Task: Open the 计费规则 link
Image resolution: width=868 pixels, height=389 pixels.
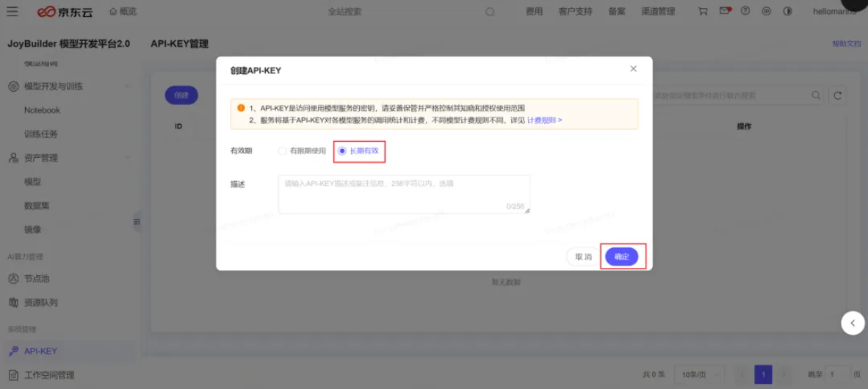Action: (544, 120)
